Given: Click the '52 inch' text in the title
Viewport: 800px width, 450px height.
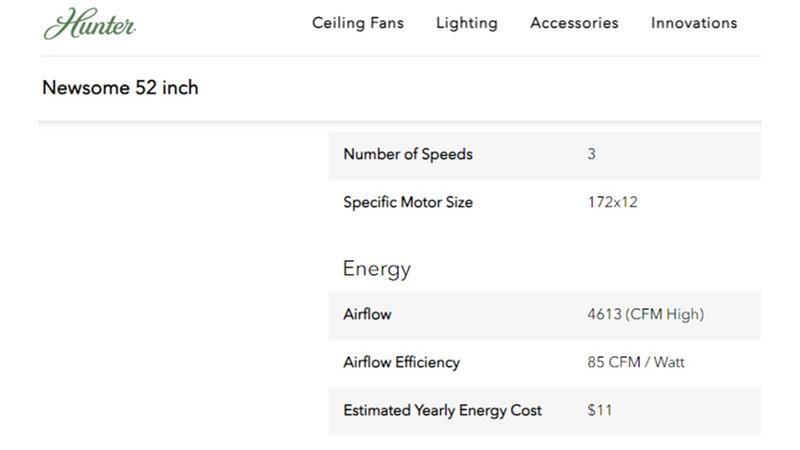Looking at the screenshot, I should click(x=167, y=88).
